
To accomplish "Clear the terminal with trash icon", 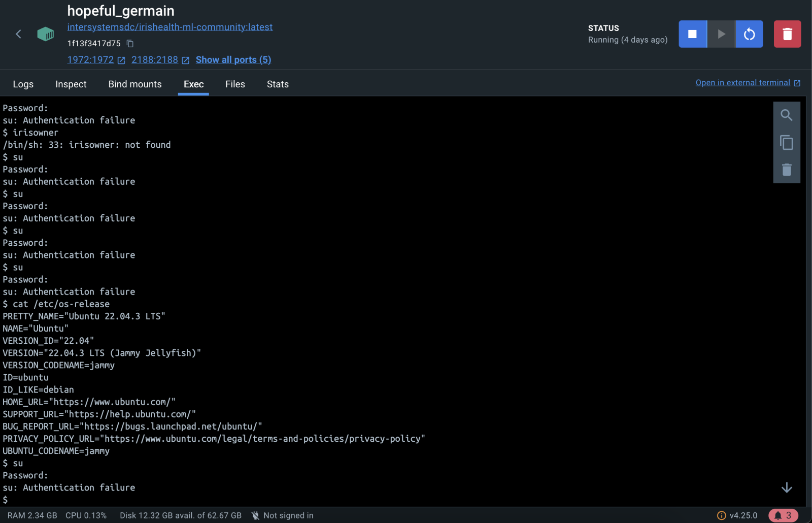I will (786, 170).
